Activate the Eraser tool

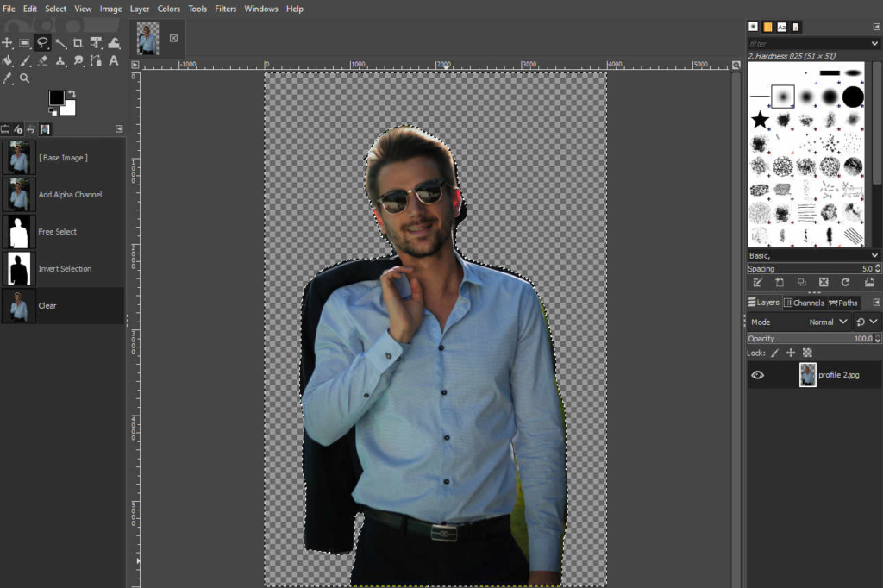pyautogui.click(x=42, y=60)
